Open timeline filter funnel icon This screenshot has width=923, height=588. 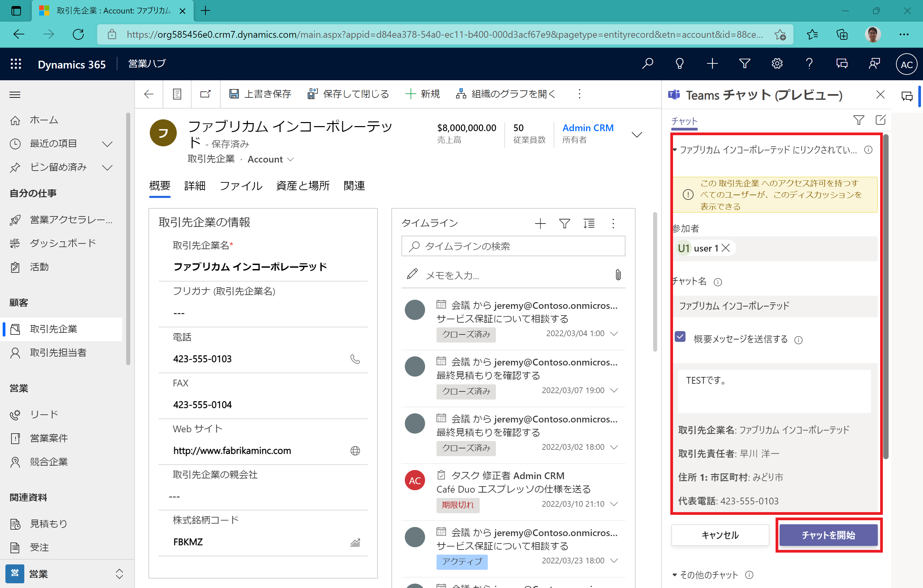pos(565,223)
